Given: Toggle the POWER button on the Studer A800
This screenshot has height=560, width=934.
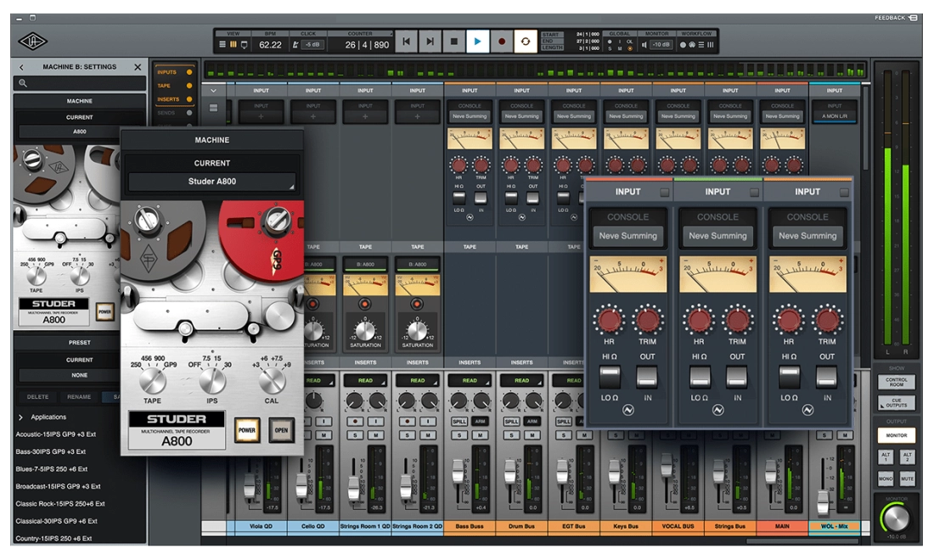Looking at the screenshot, I should [246, 430].
